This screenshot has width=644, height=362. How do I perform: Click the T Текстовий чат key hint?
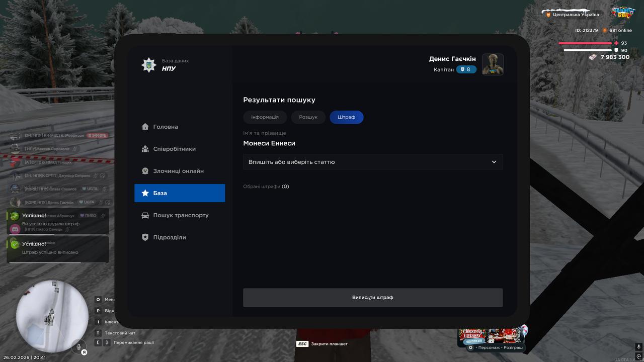[115, 333]
